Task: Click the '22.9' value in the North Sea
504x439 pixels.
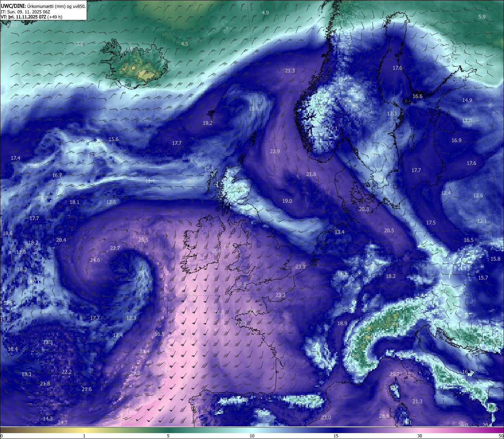Action: [x=275, y=151]
